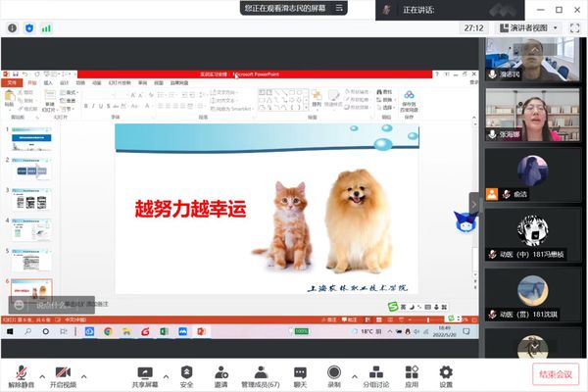Open the 聊天 chat panel
Image resolution: width=588 pixels, height=392 pixels.
tap(301, 375)
